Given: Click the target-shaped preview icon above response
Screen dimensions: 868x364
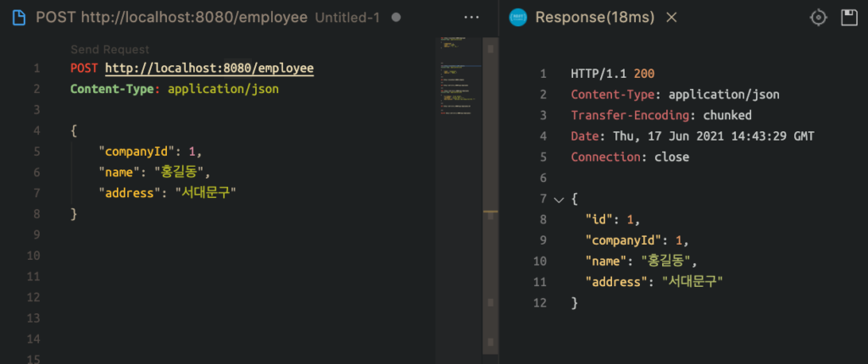Looking at the screenshot, I should [x=818, y=17].
